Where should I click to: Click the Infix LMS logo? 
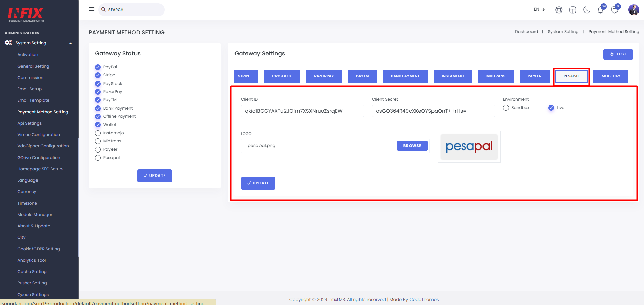tap(26, 15)
